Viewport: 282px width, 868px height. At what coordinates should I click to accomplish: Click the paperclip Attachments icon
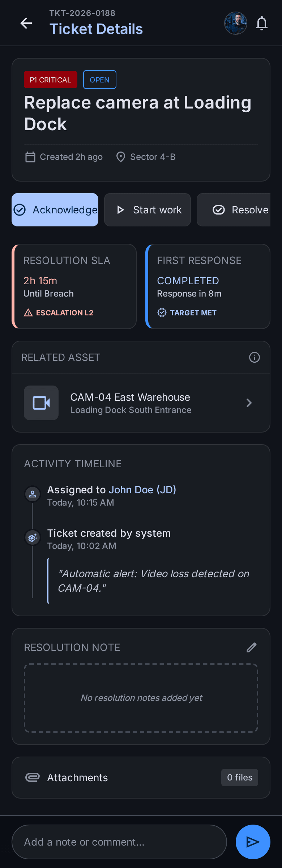(x=33, y=777)
